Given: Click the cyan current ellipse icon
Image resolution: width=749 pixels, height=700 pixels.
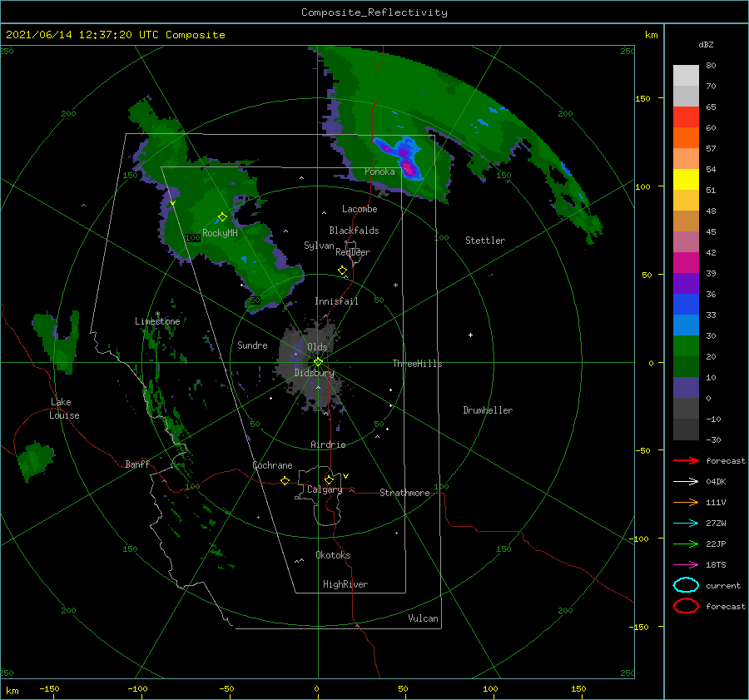Looking at the screenshot, I should 686,585.
